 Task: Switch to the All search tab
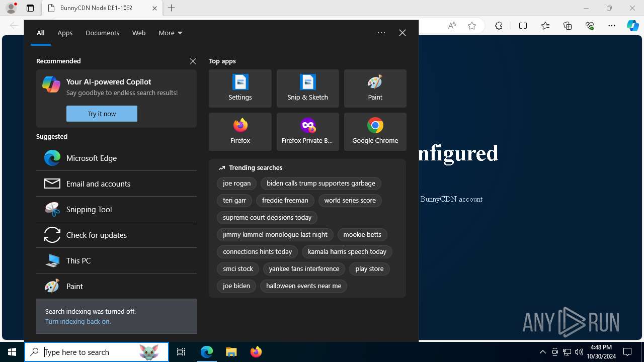[x=41, y=33]
